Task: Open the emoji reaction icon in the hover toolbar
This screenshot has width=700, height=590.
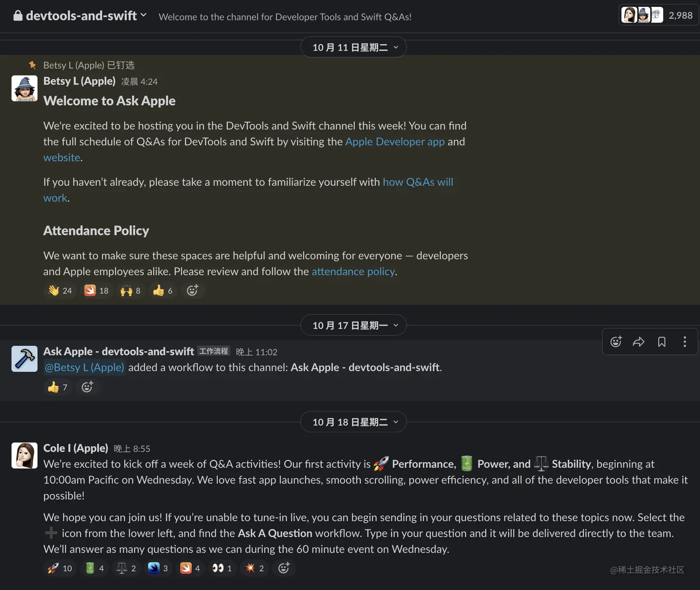Action: tap(616, 342)
